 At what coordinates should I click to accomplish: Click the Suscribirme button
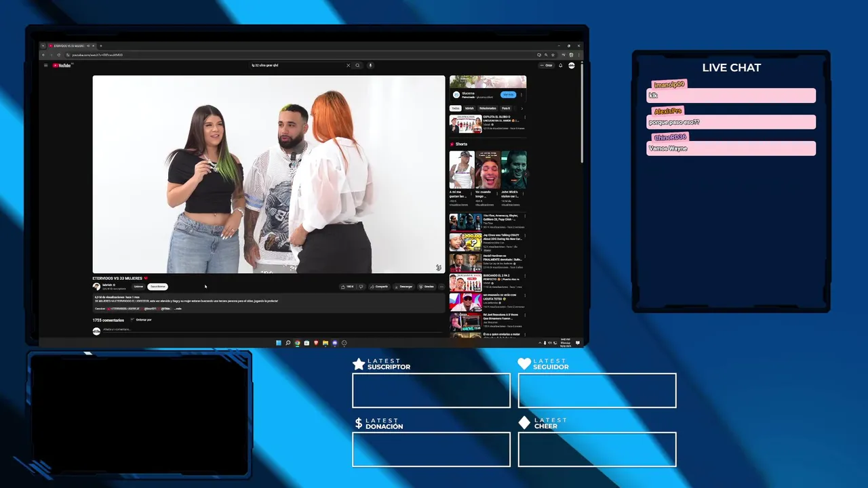157,287
